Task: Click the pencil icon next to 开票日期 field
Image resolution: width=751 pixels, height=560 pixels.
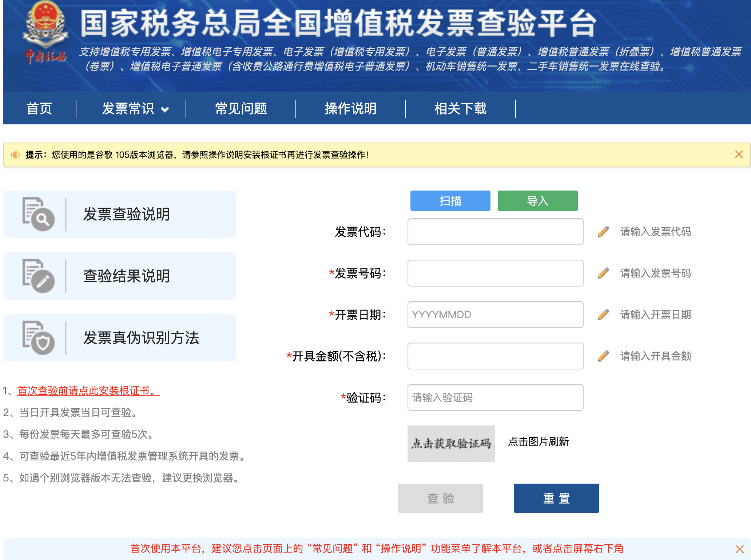Action: tap(604, 315)
